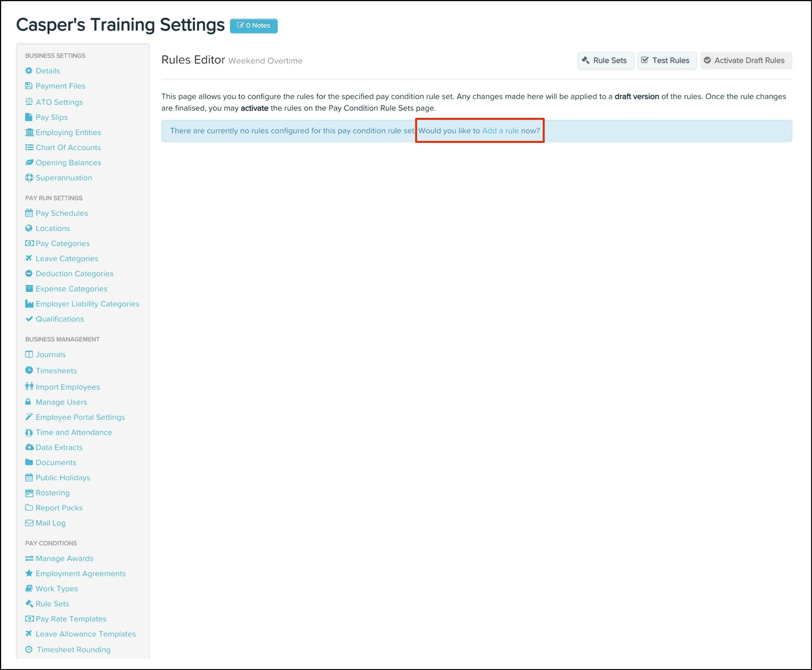The image size is (812, 670).
Task: Click the ATO Settings scales icon
Action: [x=29, y=102]
